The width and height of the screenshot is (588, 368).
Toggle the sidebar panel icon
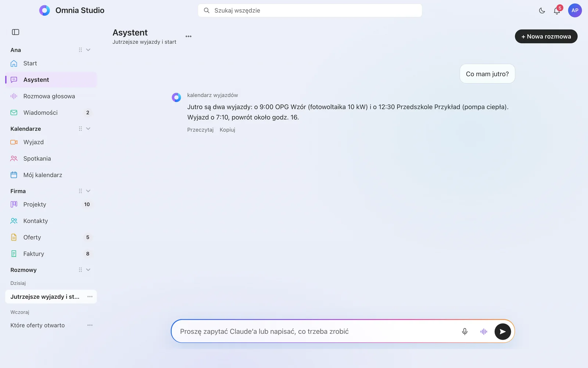(15, 32)
